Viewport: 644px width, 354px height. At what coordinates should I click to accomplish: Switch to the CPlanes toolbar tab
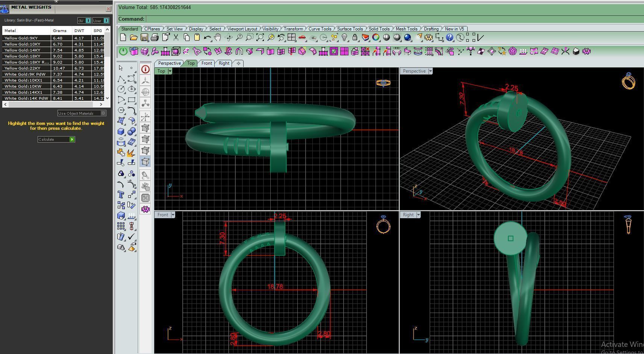pyautogui.click(x=152, y=29)
